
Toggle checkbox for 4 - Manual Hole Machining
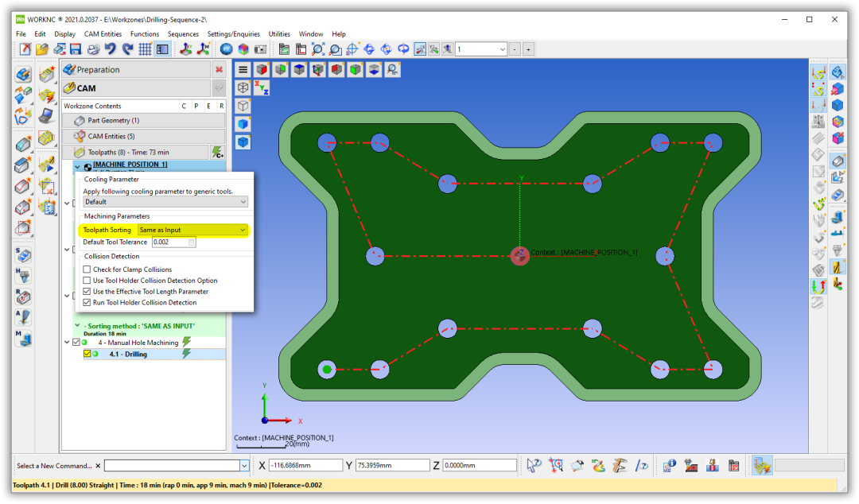coord(76,343)
